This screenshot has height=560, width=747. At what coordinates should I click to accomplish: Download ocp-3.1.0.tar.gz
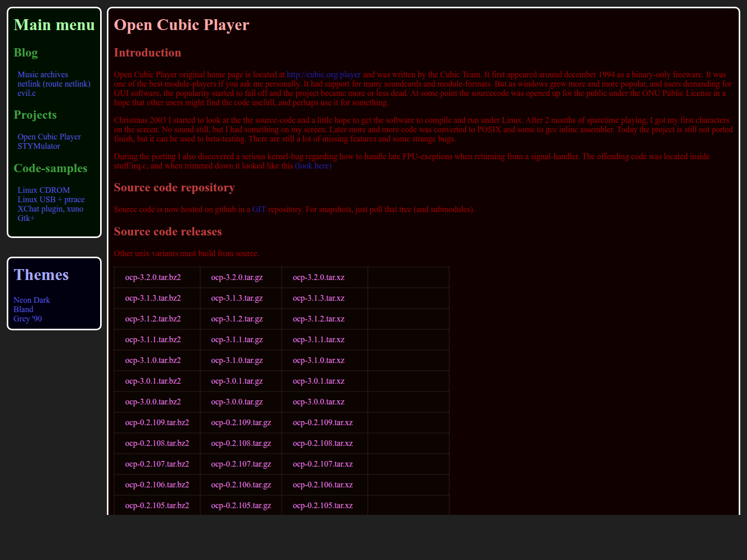(x=237, y=360)
